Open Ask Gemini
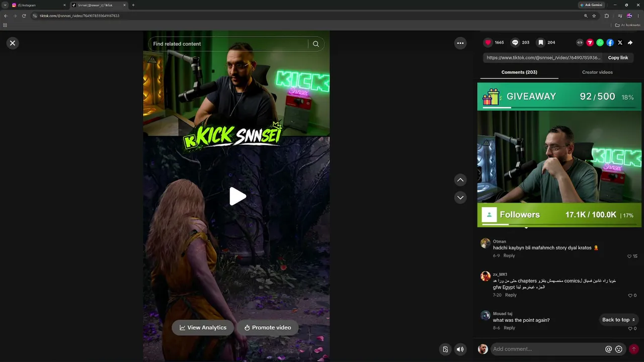This screenshot has height=362, width=644. pos(591,5)
